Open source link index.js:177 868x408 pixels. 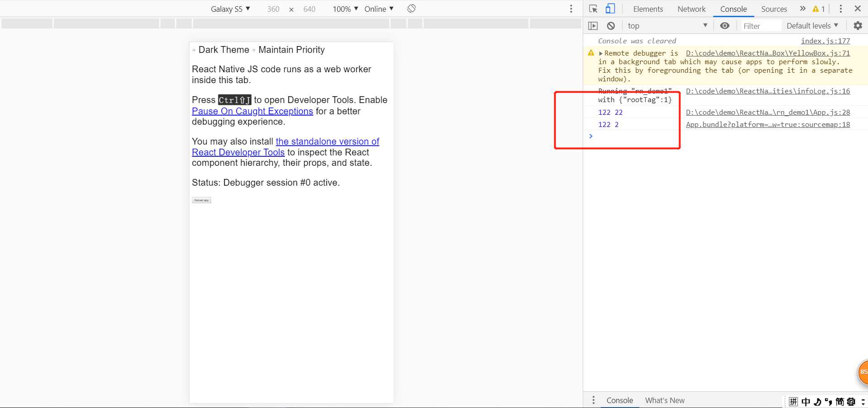point(826,41)
